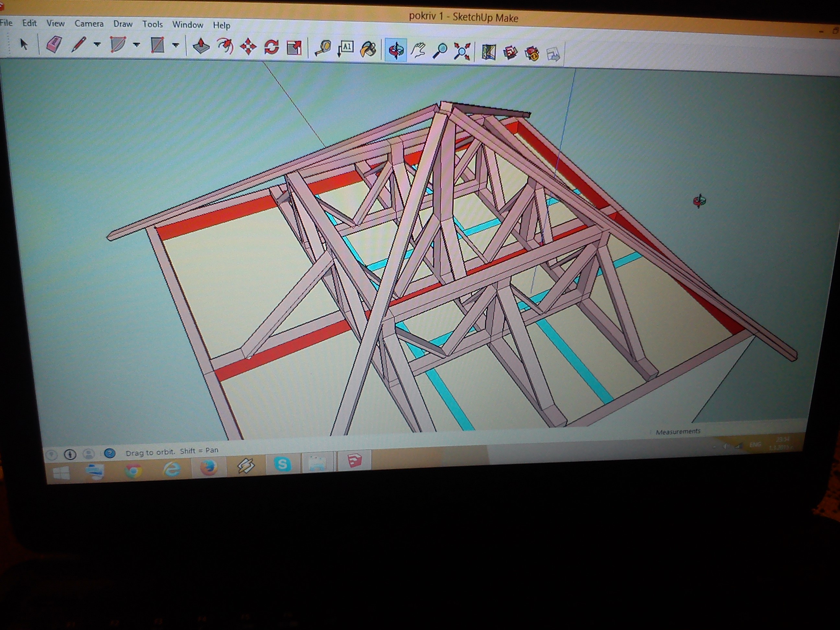Pick the Push/Pull tool

tap(201, 46)
